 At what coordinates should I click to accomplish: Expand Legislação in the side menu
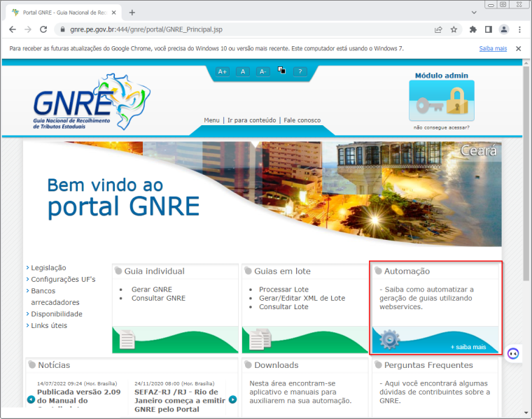(x=48, y=268)
